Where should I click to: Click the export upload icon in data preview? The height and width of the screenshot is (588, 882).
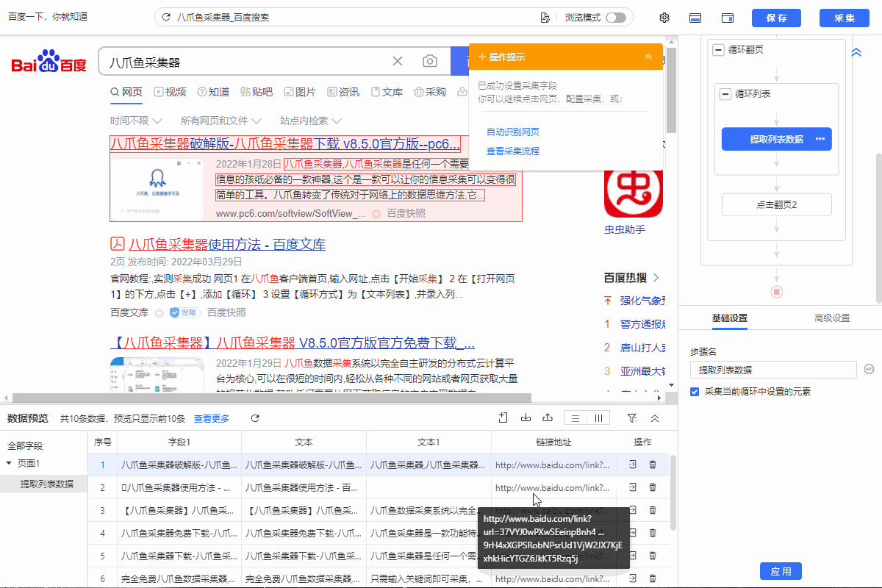pyautogui.click(x=548, y=418)
